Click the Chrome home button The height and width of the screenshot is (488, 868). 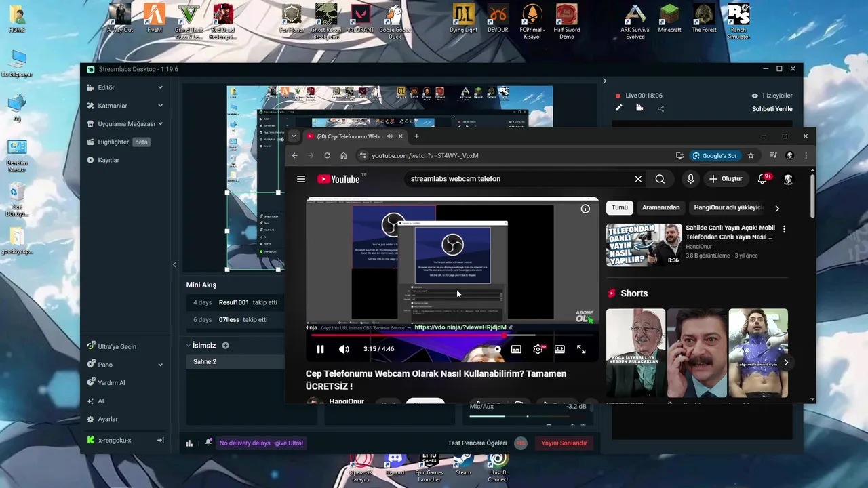(343, 155)
